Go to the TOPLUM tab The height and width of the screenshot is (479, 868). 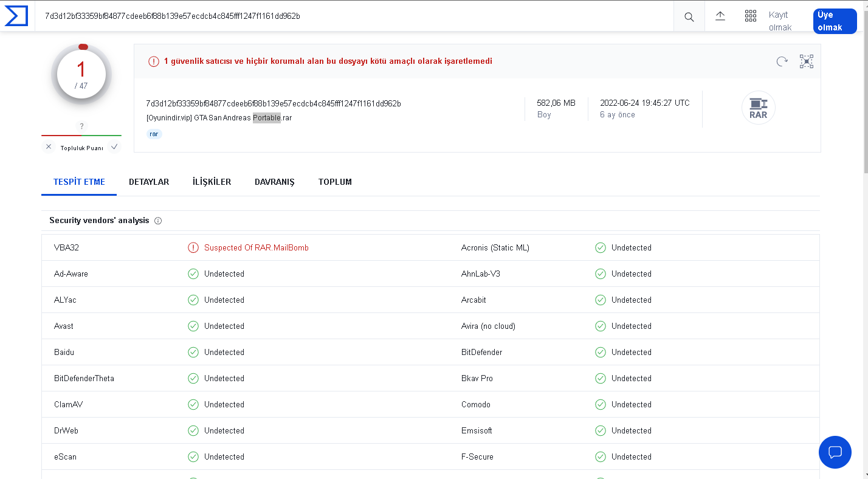[335, 182]
